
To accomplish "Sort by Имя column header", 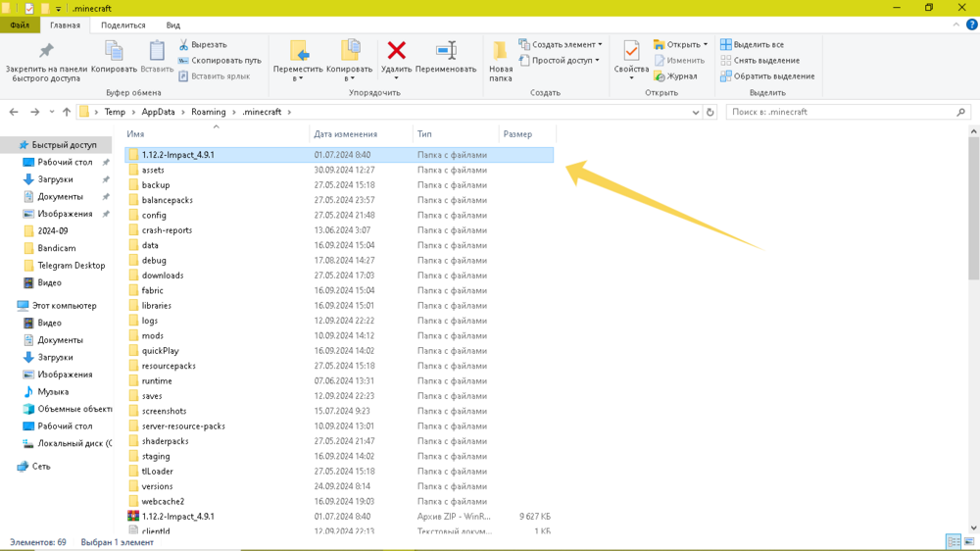I will [135, 134].
